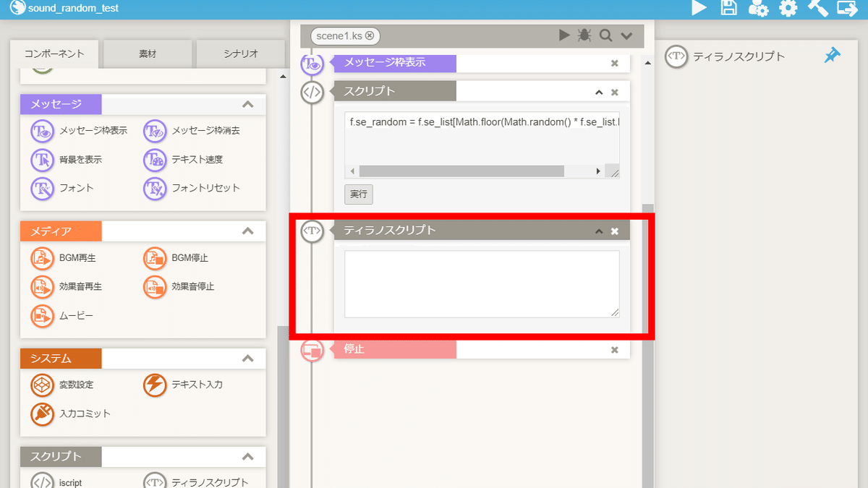Click the app logo beside sound_random_test
868x488 pixels.
(x=18, y=8)
